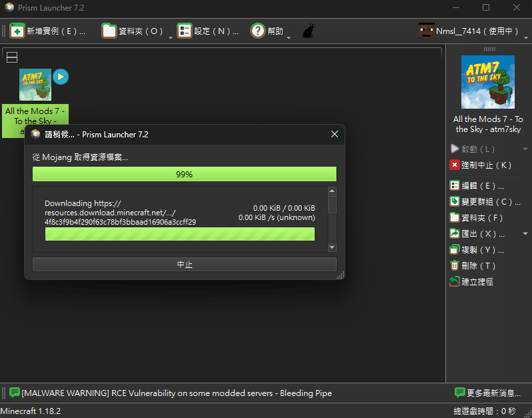Screen dimensions: 532x418
Task: Click 變更群組 change group icon
Action: coord(455,201)
